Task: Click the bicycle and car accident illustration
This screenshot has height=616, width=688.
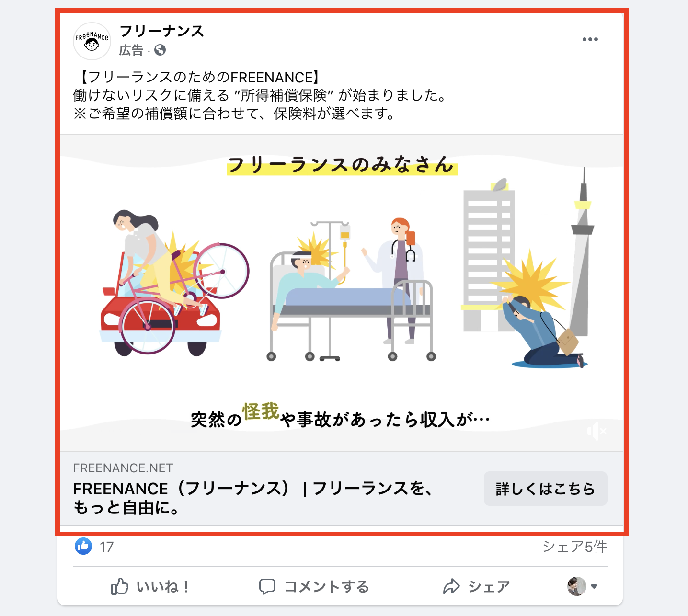Action: click(x=174, y=283)
